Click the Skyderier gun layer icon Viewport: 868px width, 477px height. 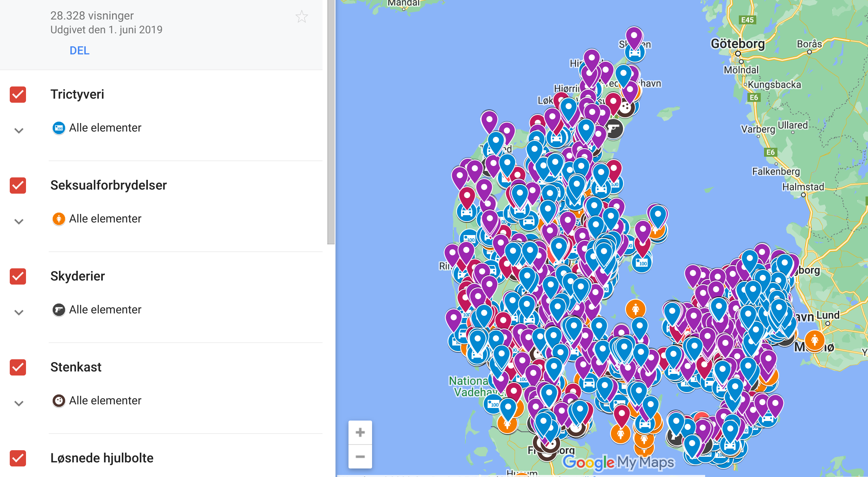point(59,310)
